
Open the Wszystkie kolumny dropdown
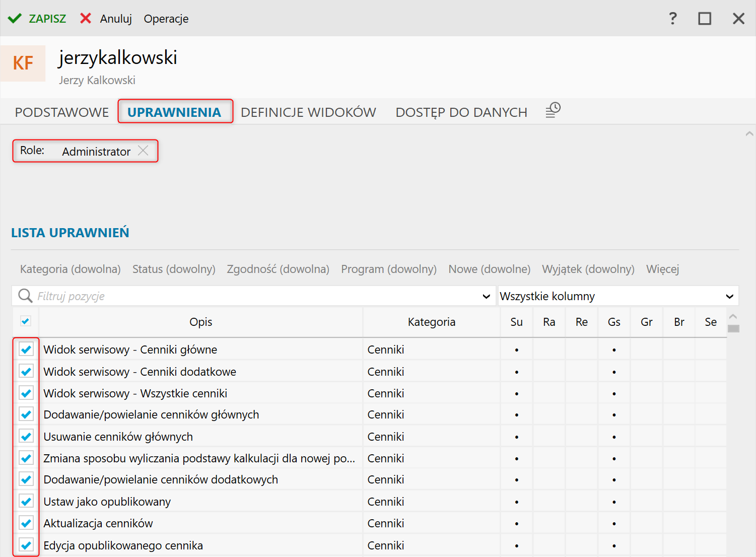click(618, 296)
